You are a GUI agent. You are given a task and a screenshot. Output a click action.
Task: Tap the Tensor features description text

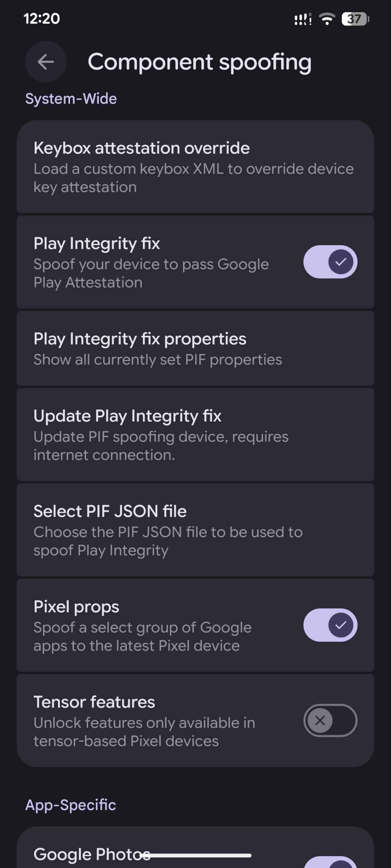144,732
